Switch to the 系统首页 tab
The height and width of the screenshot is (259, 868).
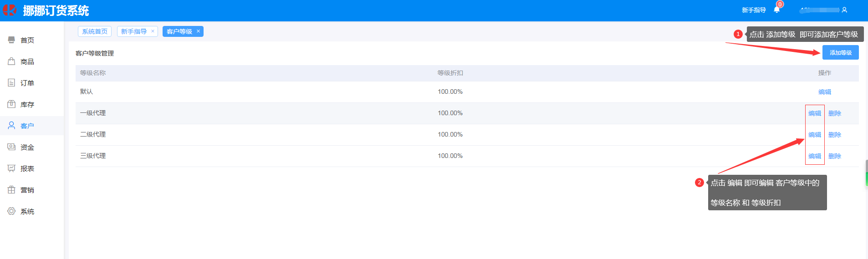pyautogui.click(x=95, y=31)
